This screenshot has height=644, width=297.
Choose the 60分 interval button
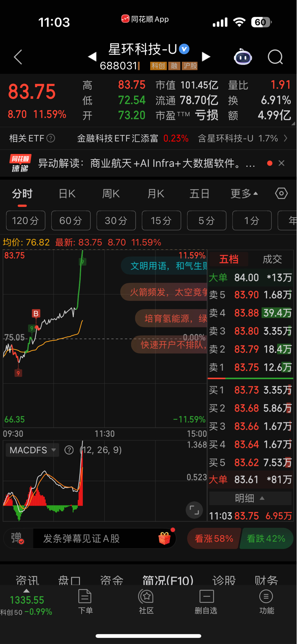(71, 220)
